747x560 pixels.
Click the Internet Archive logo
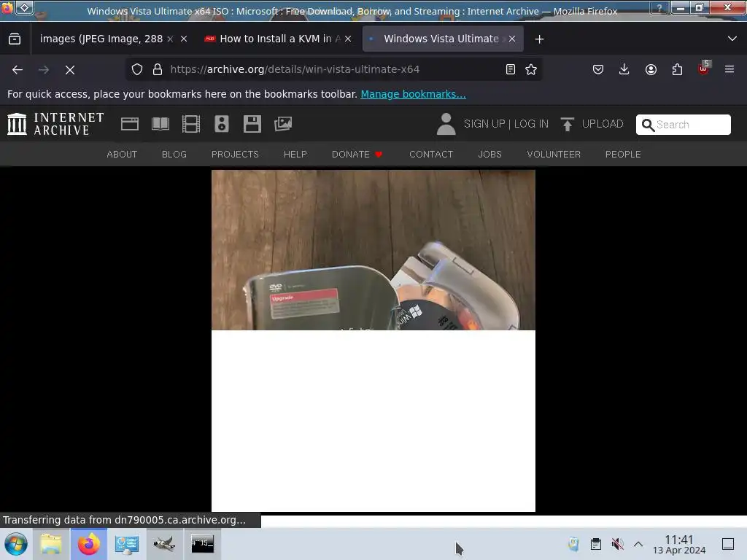click(x=55, y=124)
